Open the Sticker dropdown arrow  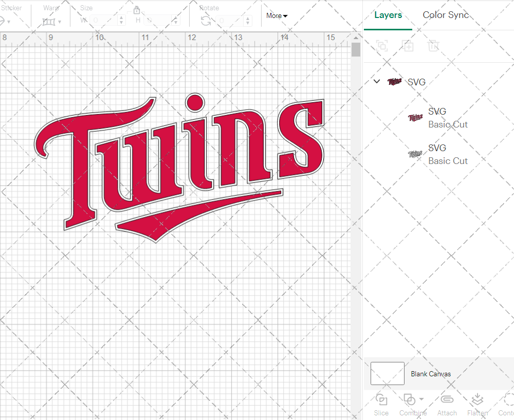pos(9,22)
